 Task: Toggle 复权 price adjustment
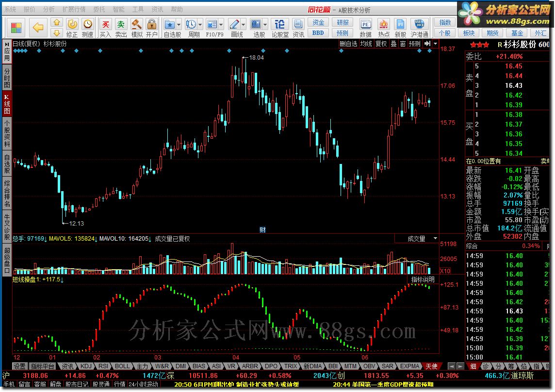(x=381, y=44)
